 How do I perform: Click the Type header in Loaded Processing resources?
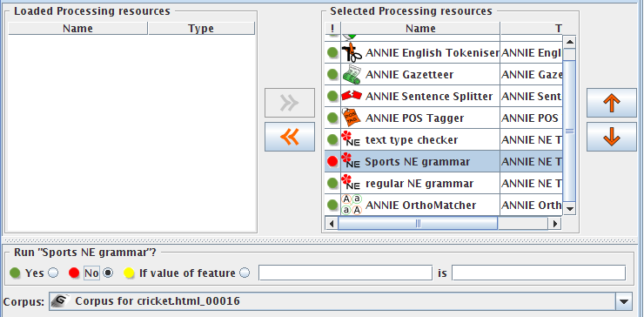tap(201, 29)
